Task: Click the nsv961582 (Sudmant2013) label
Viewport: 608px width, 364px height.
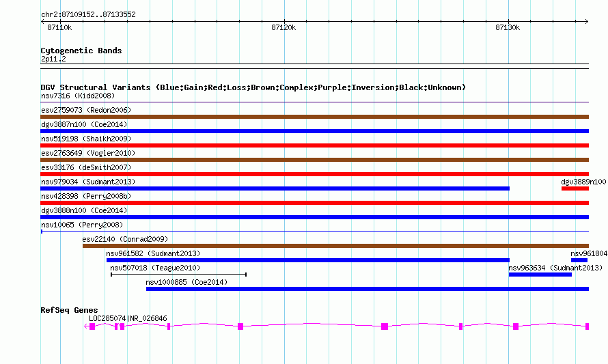Action: 153,253
